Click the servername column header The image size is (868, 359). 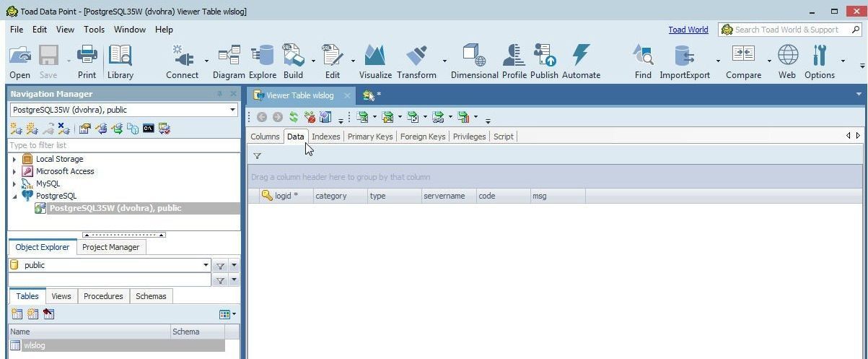[448, 196]
